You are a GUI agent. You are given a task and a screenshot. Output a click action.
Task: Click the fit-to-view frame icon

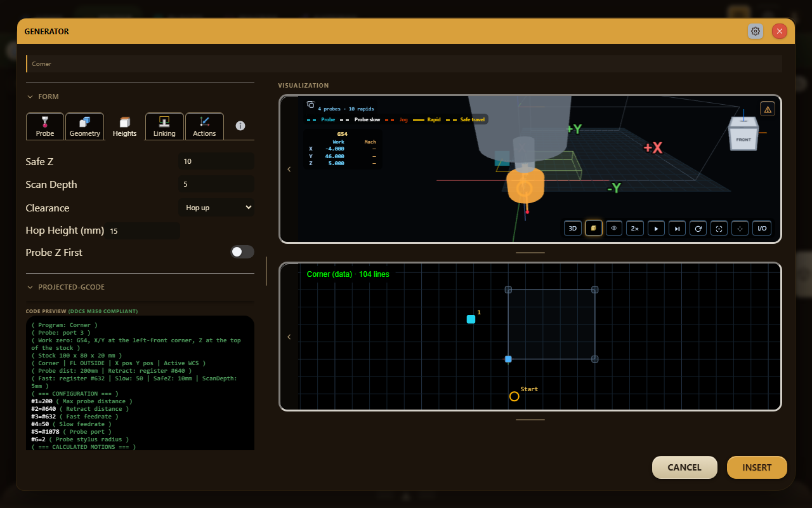[719, 229]
